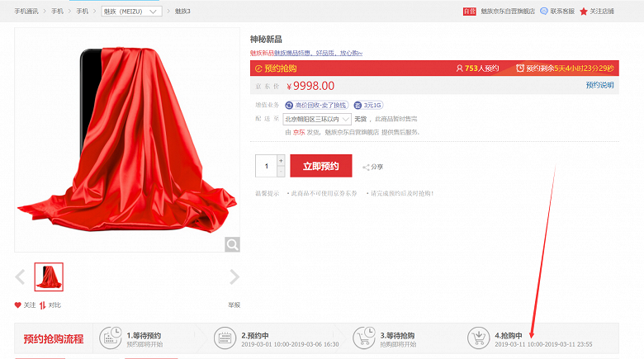Show previous thumbnail with left arrow
Viewport: 644px width, 359px height.
click(x=20, y=276)
